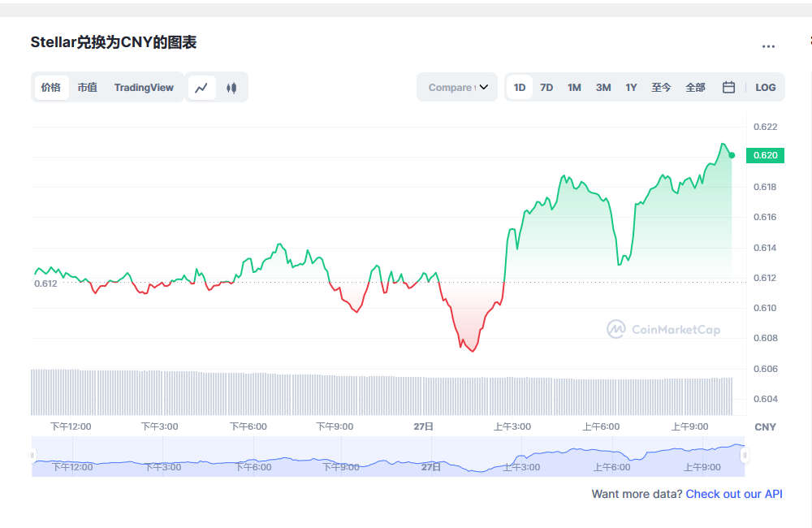Switch to line chart view
The height and width of the screenshot is (528, 812).
point(201,88)
